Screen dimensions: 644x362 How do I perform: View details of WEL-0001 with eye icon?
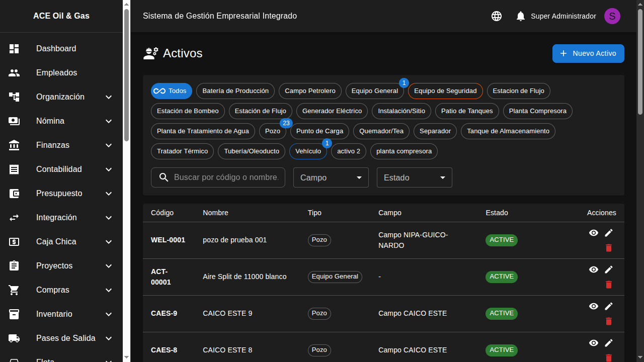(594, 233)
